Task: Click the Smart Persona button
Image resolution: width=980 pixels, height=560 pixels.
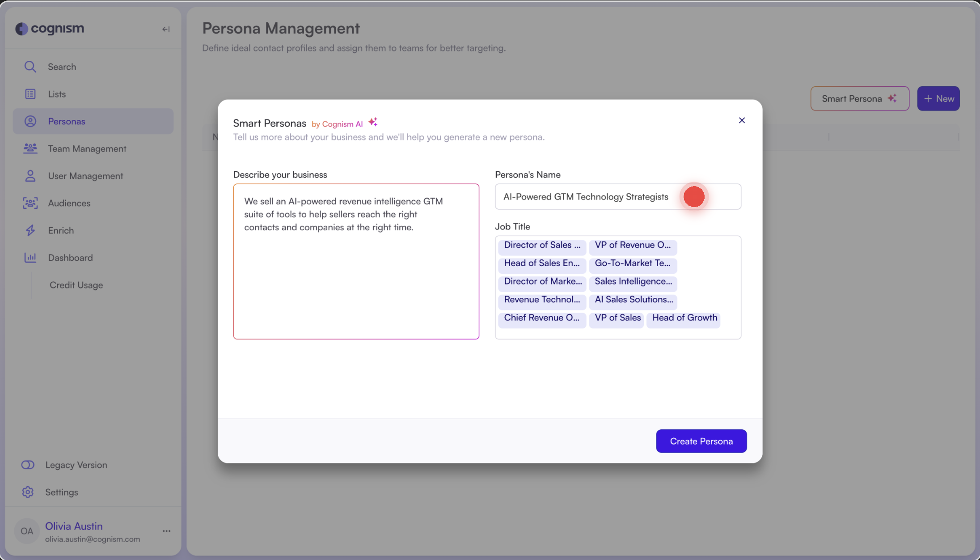Action: point(859,98)
